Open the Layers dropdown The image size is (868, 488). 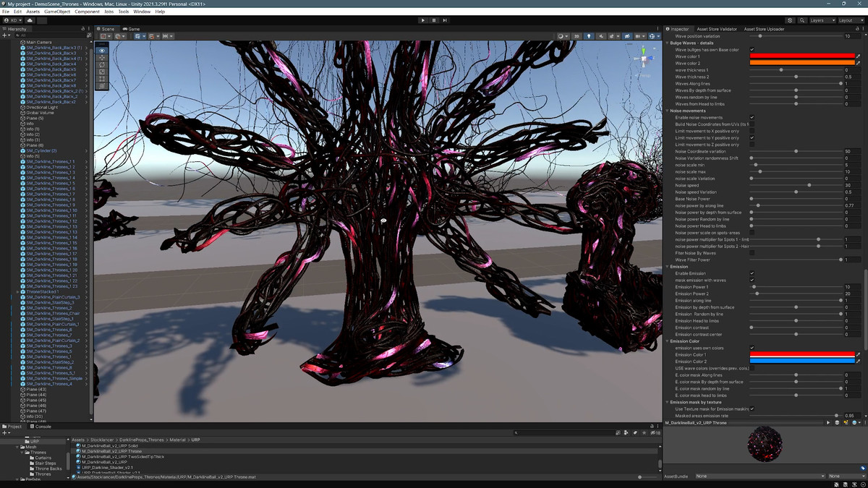[x=822, y=20]
